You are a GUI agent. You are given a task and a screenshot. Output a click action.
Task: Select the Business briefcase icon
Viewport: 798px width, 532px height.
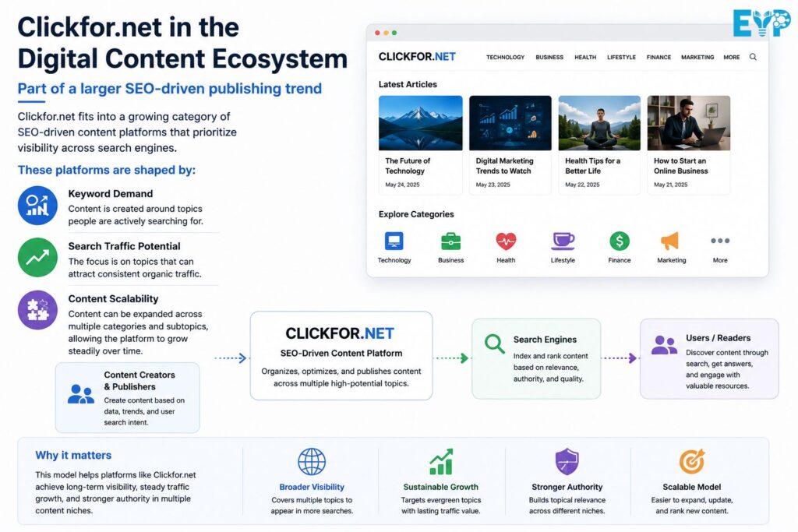point(450,241)
